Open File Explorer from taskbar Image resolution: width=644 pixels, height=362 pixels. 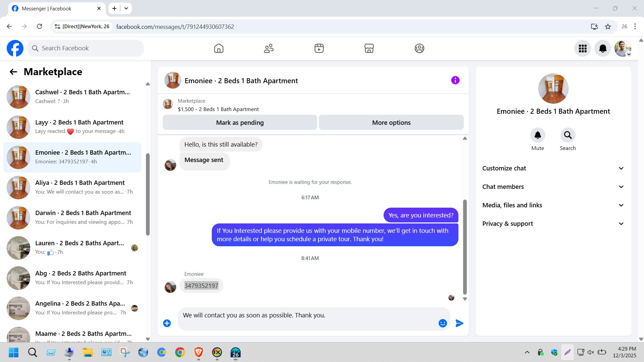click(88, 352)
